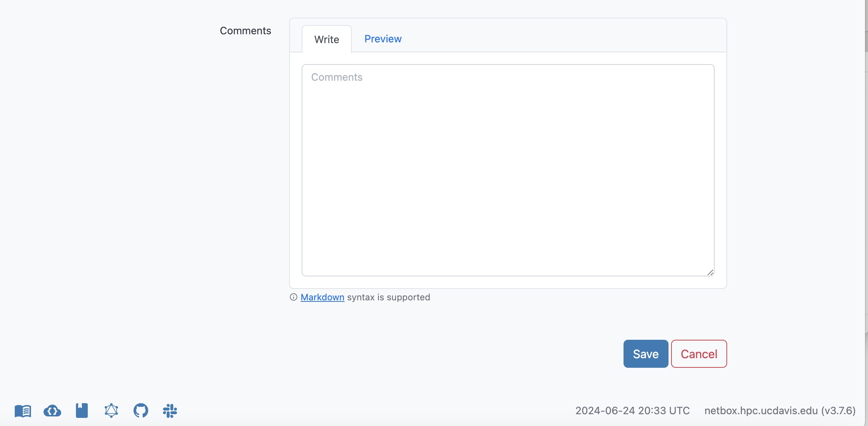Open the NetBox documentation book icon
The image size is (868, 426).
coord(23,411)
